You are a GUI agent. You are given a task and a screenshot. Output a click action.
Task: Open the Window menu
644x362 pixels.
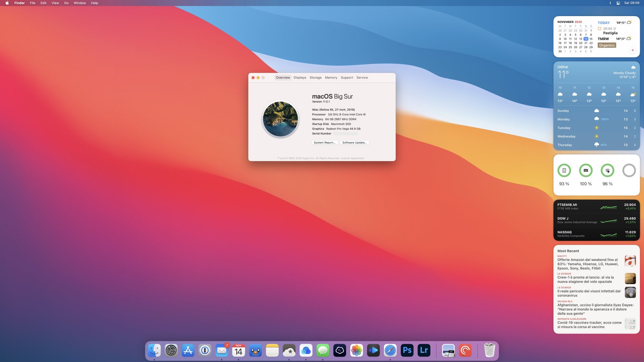click(80, 3)
